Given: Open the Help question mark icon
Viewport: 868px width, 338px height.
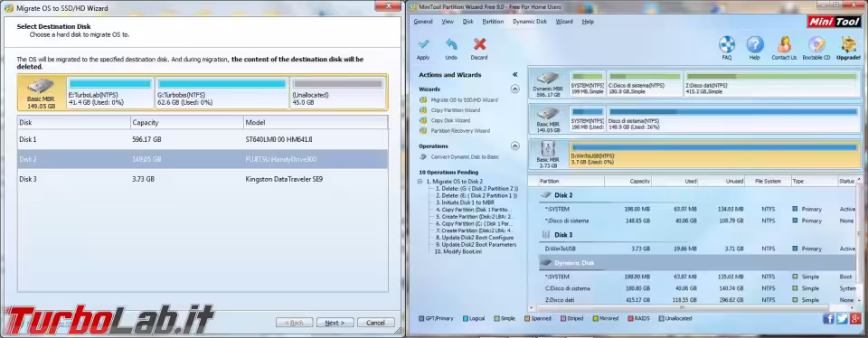Looking at the screenshot, I should [755, 44].
